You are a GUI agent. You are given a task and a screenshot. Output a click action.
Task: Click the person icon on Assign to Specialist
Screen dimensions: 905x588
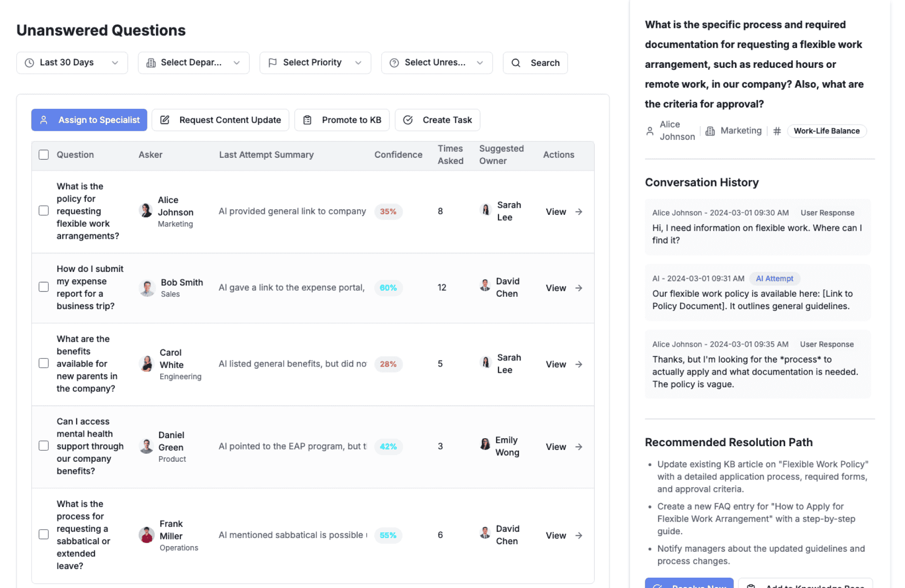(44, 120)
